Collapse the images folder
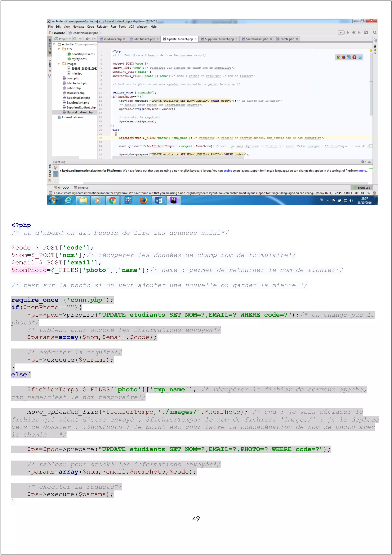This screenshot has width=392, height=555. click(59, 64)
